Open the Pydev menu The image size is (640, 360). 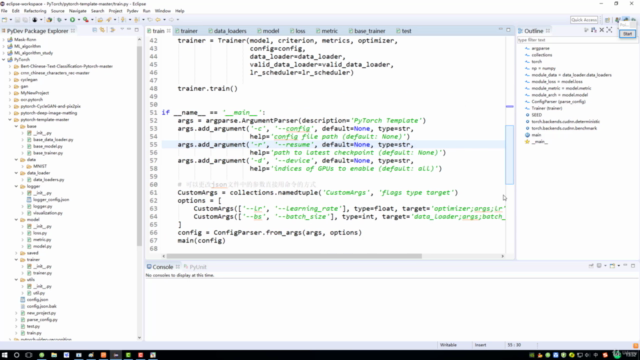132,11
